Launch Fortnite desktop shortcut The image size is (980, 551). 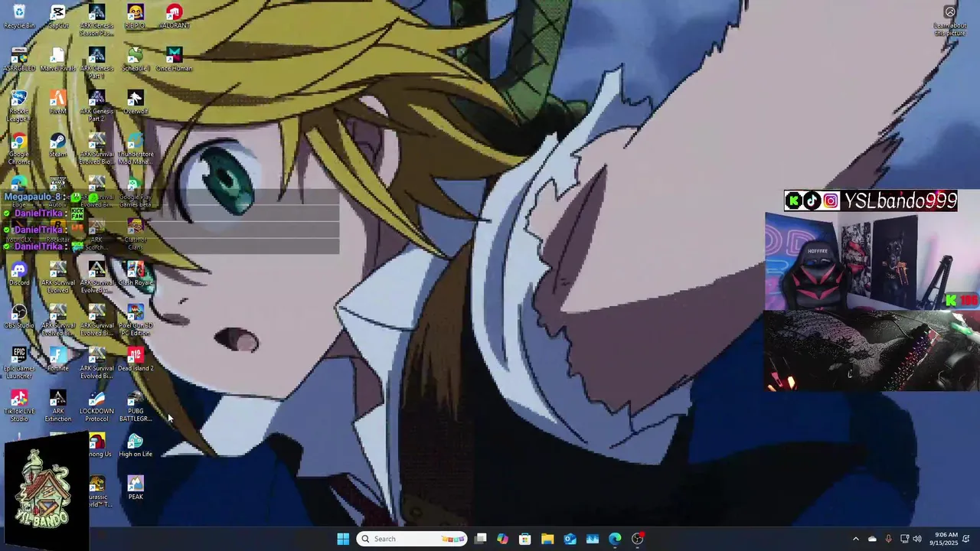tap(58, 359)
